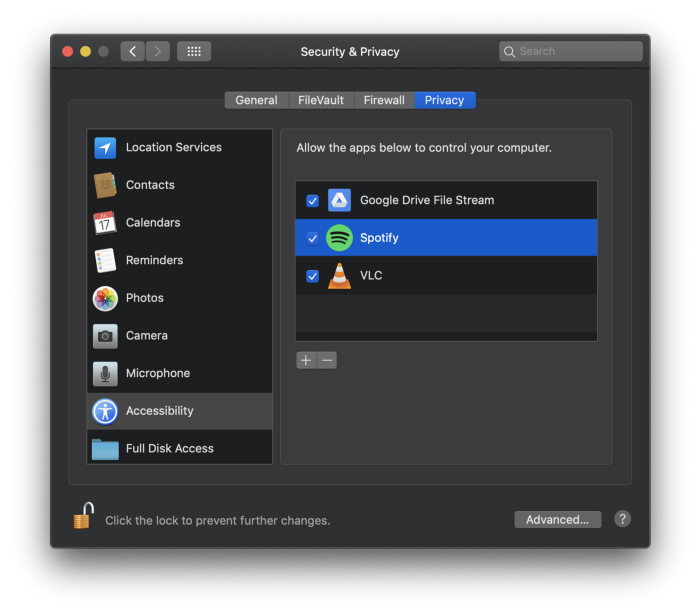The image size is (700, 614).
Task: Select the Photos flower icon
Action: click(105, 298)
